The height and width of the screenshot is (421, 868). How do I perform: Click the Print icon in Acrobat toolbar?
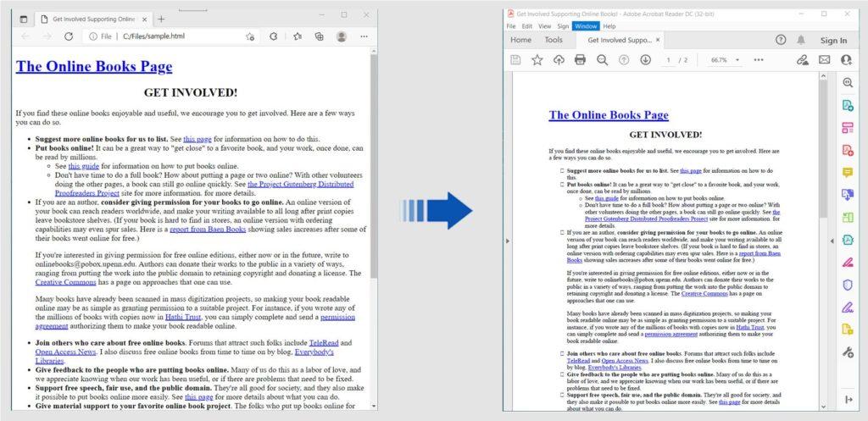(x=580, y=60)
